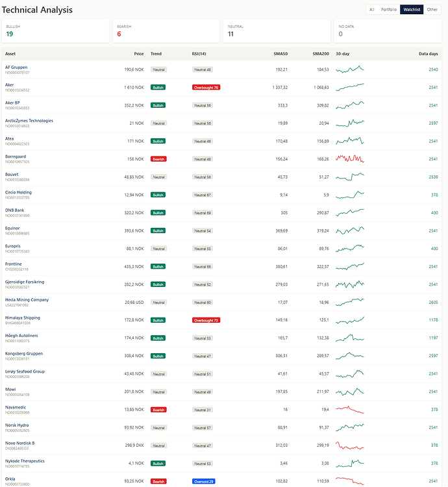Screen dimensions: 448x487
Task: Click Borregaard's Bearish trend badge
Action: 158,159
